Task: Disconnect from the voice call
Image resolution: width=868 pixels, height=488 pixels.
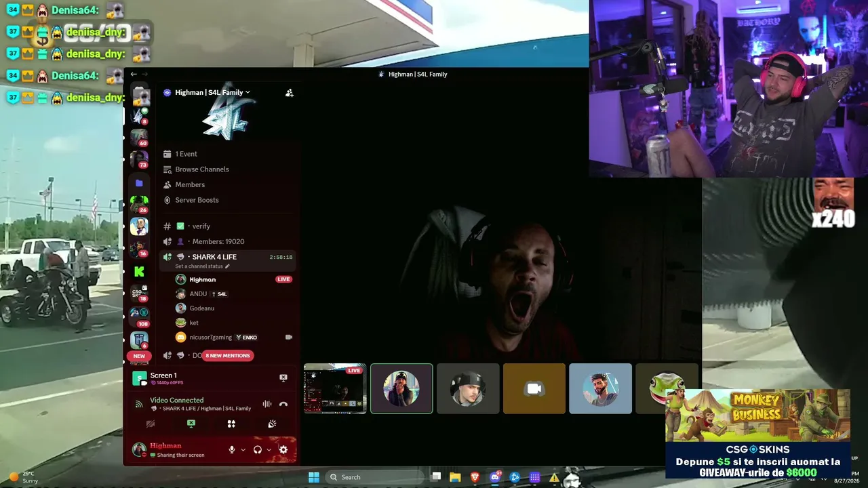Action: tap(283, 404)
